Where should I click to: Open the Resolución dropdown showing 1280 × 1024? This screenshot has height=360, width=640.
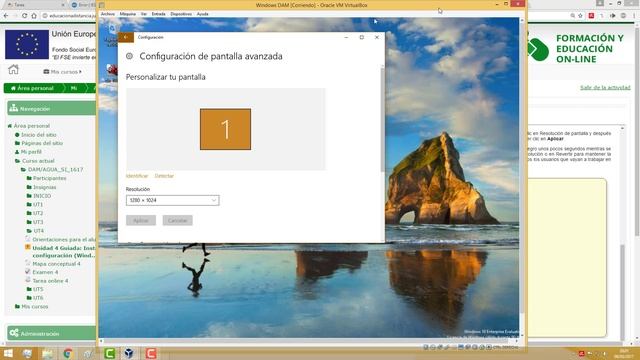172,200
